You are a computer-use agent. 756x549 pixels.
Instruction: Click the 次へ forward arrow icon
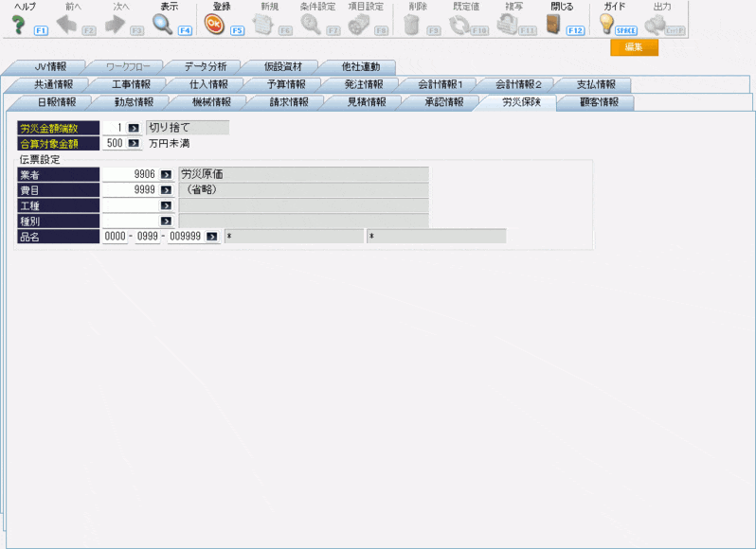115,25
